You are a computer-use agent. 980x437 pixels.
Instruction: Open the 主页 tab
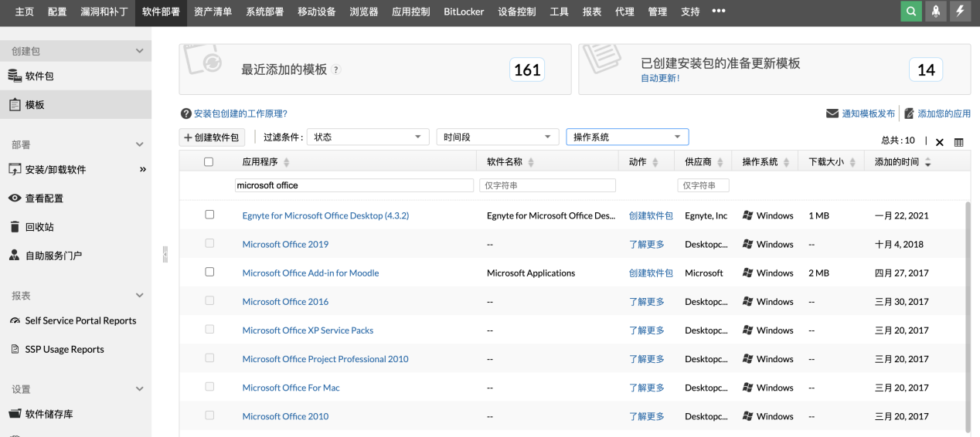[25, 12]
